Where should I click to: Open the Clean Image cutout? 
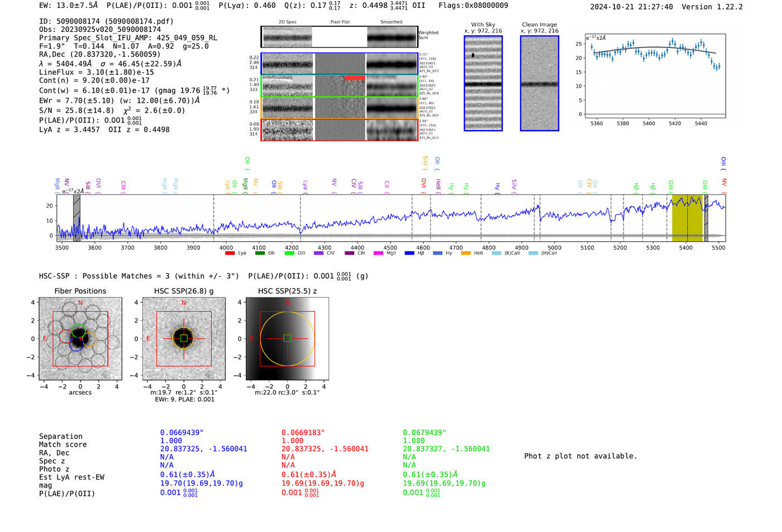[540, 83]
